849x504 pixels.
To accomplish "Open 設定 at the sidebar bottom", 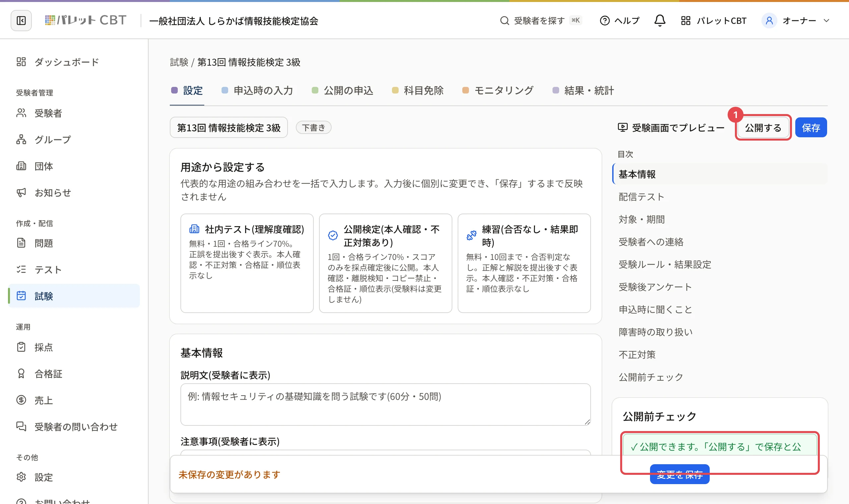I will [74, 477].
